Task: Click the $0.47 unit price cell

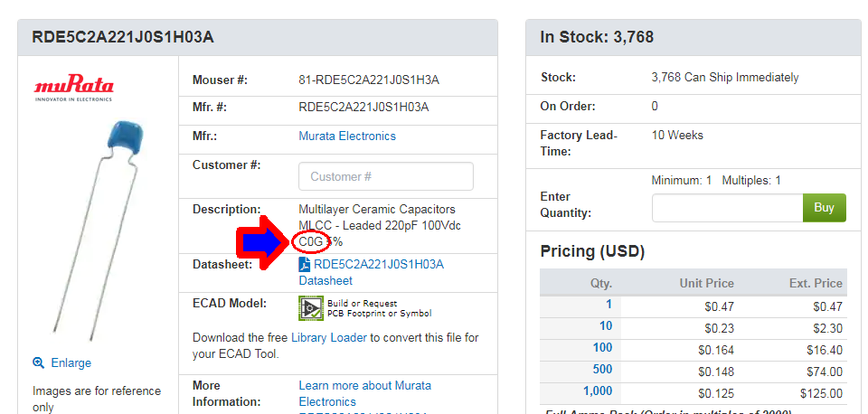Action: 719,306
